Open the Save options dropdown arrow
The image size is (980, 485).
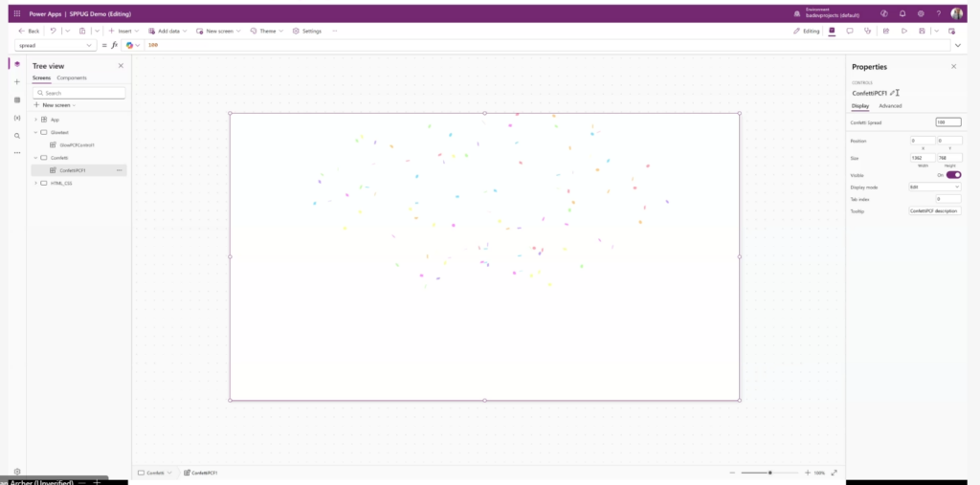point(936,31)
